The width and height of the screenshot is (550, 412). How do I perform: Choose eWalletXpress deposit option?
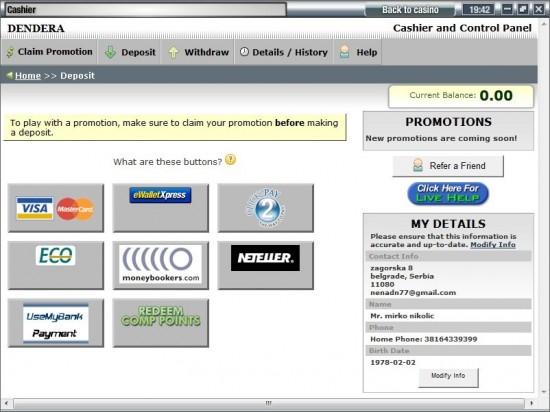click(161, 208)
